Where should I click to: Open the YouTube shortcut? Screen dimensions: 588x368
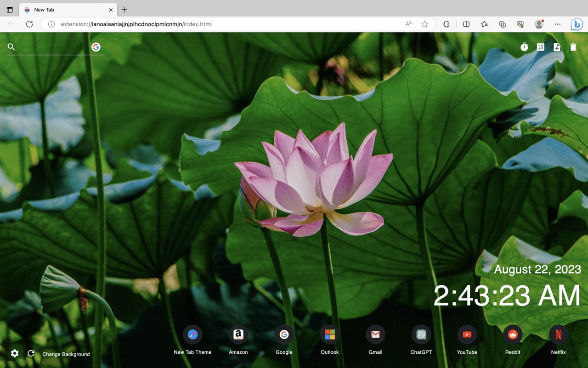pos(467,341)
